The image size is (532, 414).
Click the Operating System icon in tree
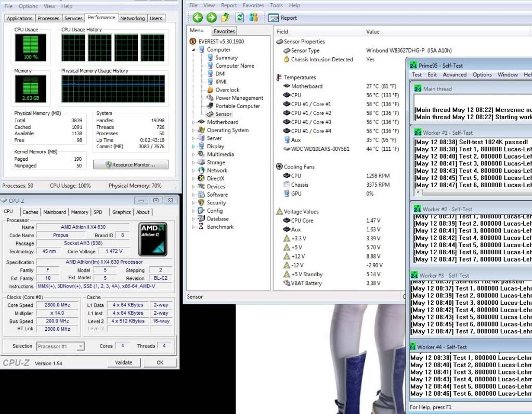click(x=202, y=130)
